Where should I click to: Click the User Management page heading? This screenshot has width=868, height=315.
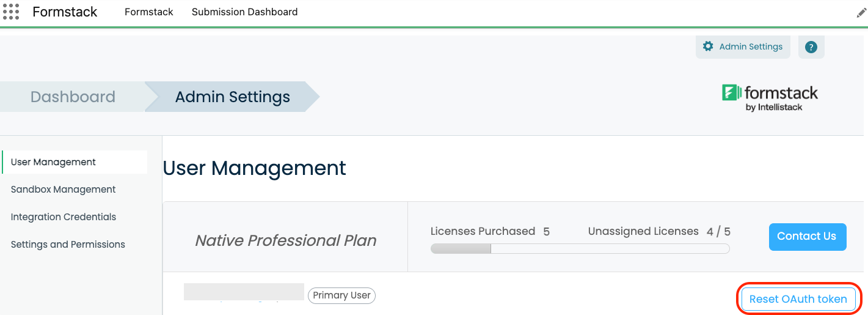click(254, 168)
